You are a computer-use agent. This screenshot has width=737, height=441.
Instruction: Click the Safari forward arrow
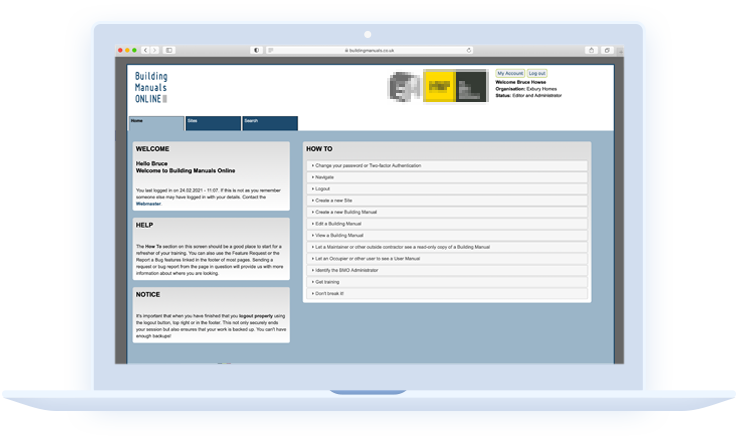[155, 50]
